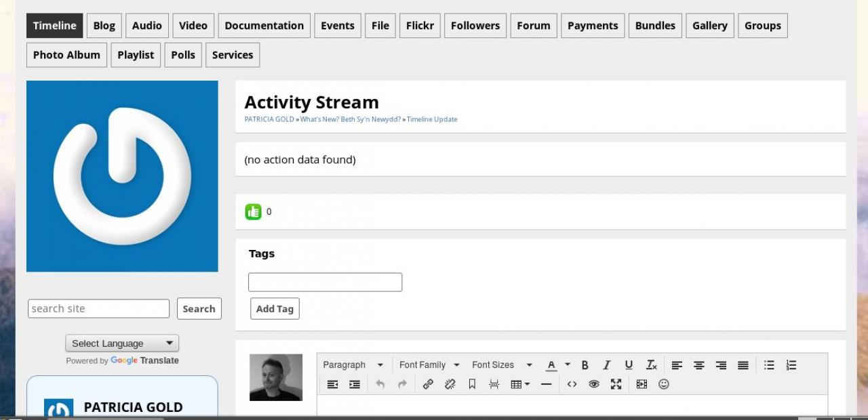The width and height of the screenshot is (868, 420).
Task: Click the fullscreen editor icon
Action: 616,384
